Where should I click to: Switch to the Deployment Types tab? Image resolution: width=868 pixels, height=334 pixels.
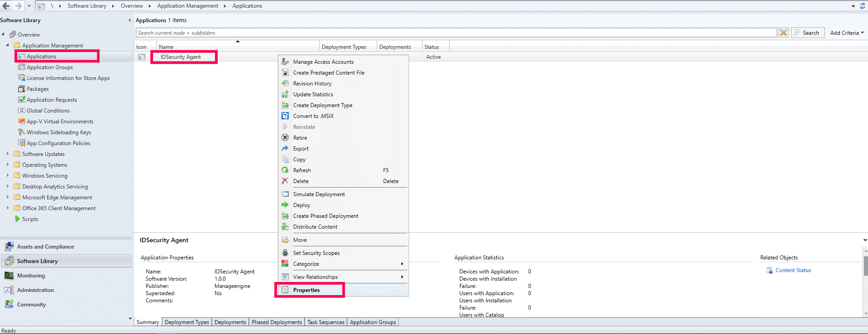[x=187, y=322]
